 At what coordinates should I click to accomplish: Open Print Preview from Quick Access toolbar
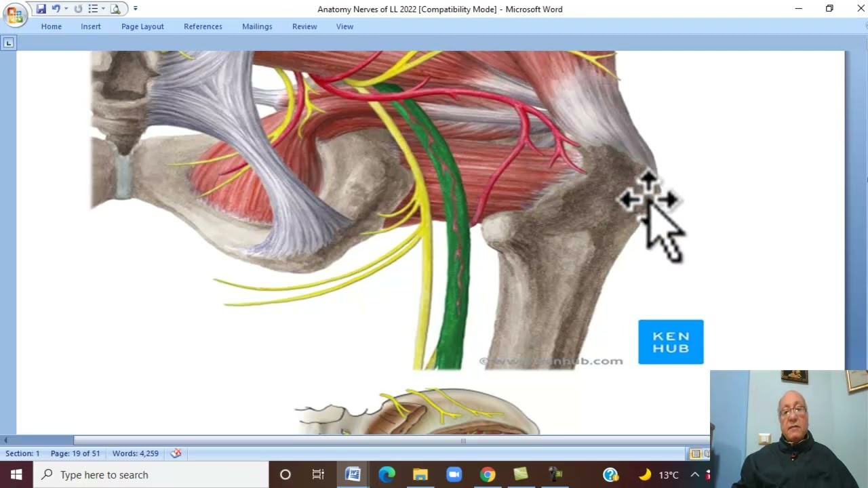pos(116,9)
